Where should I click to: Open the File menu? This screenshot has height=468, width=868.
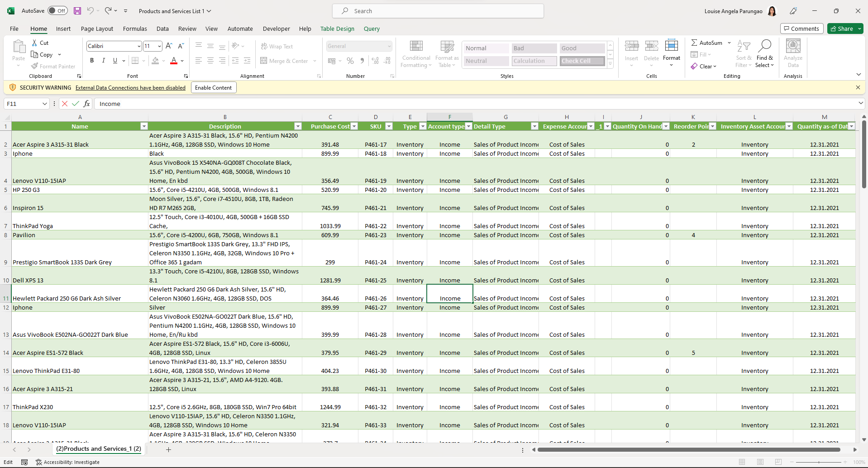pyautogui.click(x=14, y=29)
